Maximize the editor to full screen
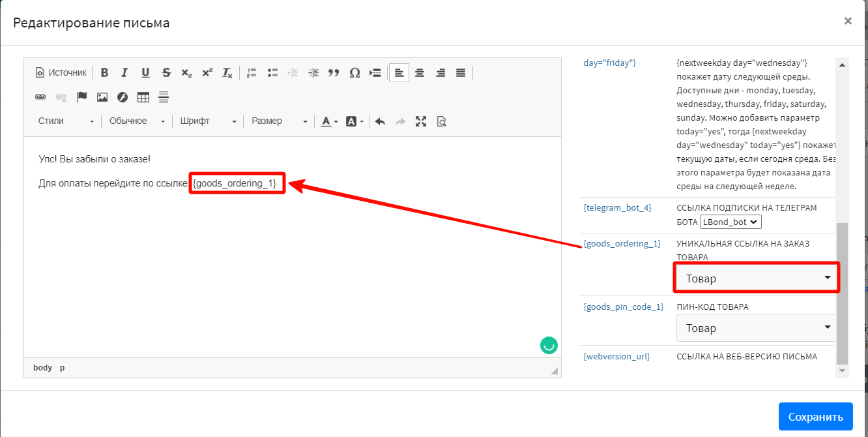This screenshot has width=868, height=437. coord(421,121)
